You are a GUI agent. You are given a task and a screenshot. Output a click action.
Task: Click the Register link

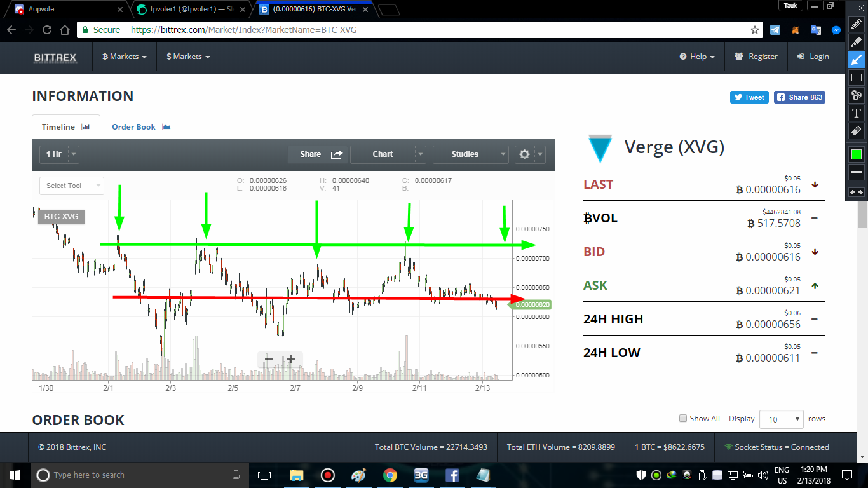point(756,57)
